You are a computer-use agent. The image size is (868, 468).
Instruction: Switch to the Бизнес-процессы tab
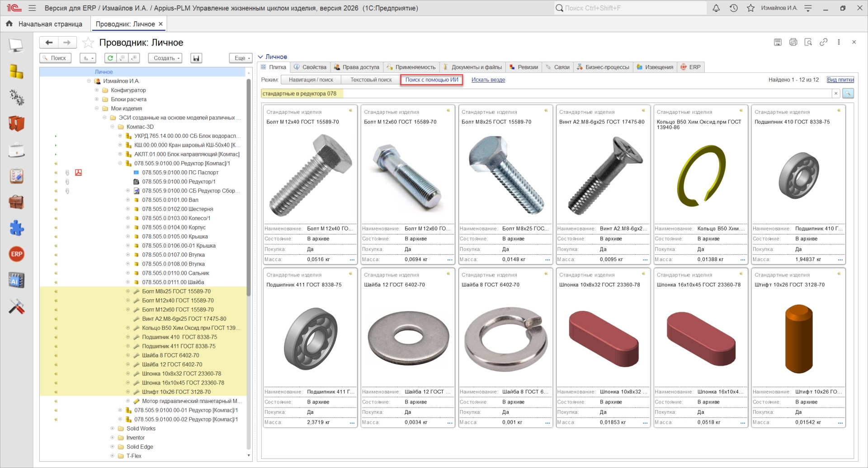pos(603,67)
